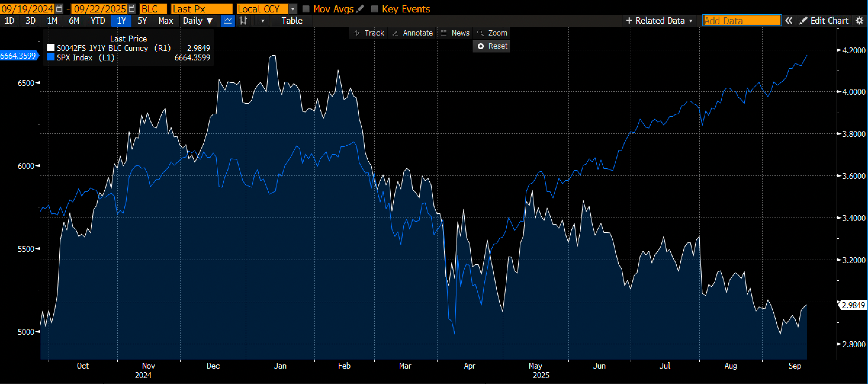868x384 pixels.
Task: Collapse the panel with the double chevron
Action: (x=789, y=20)
